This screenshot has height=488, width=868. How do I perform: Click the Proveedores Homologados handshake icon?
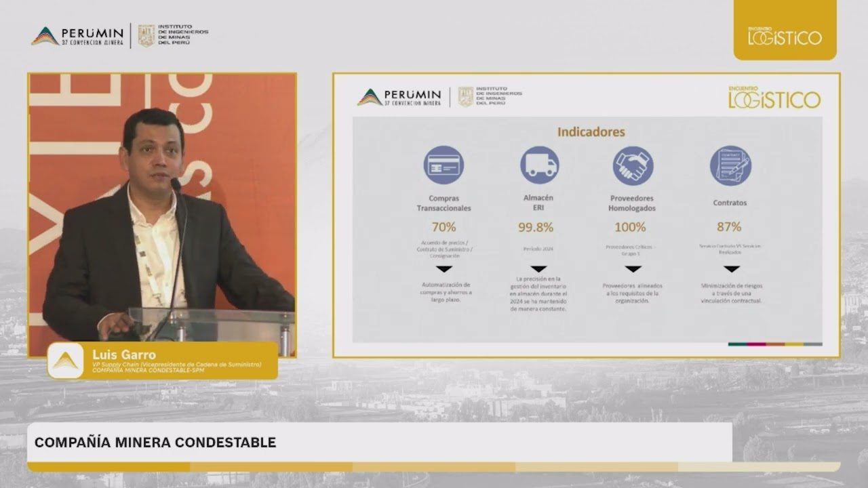(633, 165)
